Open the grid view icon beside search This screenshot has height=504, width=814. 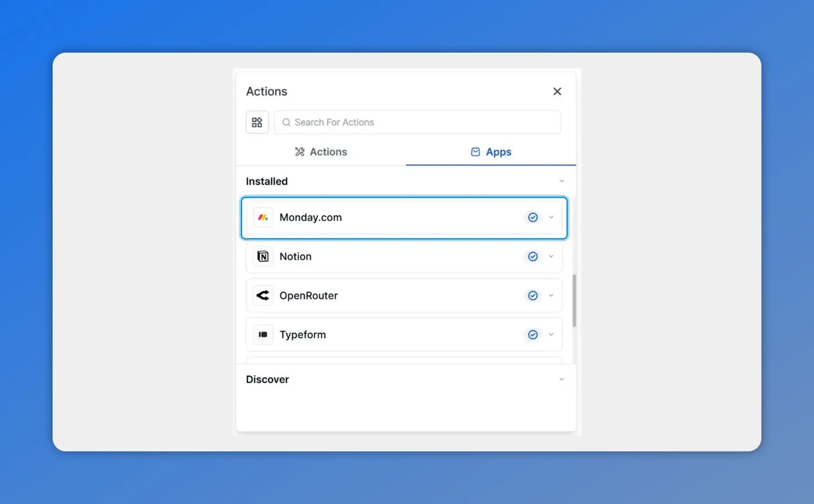[257, 122]
